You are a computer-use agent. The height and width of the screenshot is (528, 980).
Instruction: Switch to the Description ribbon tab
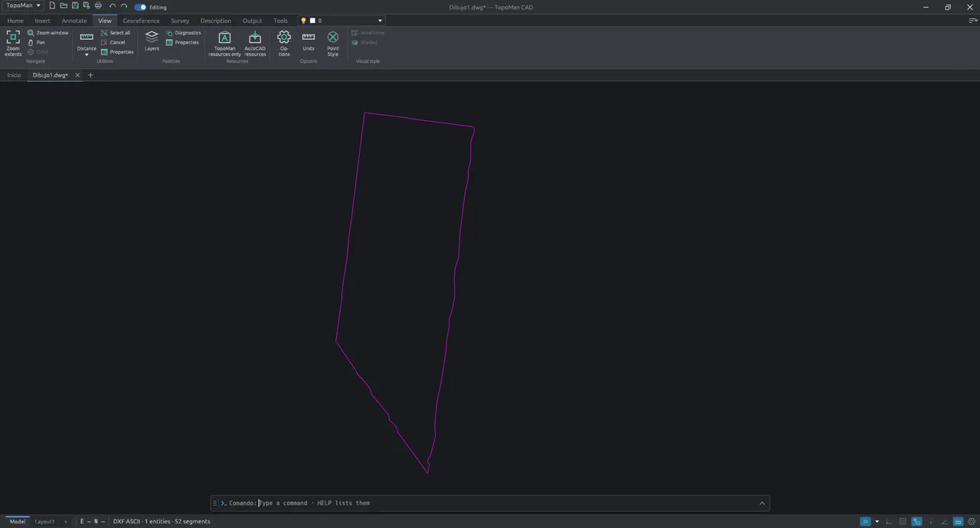pos(215,21)
